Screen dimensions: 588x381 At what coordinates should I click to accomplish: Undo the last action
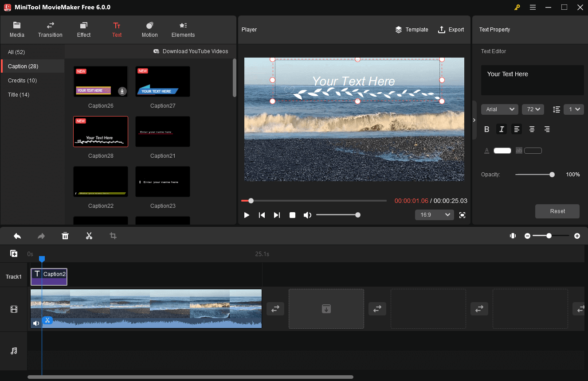(x=17, y=236)
